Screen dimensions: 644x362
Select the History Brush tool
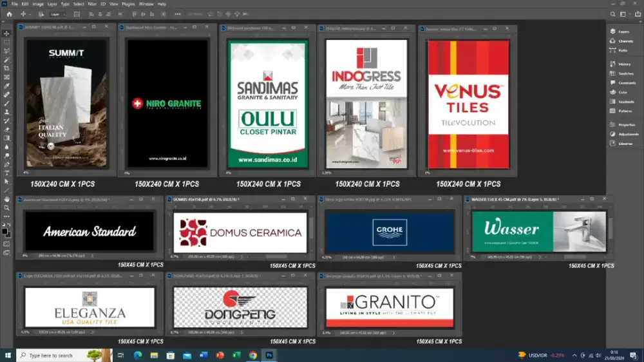tap(6, 121)
